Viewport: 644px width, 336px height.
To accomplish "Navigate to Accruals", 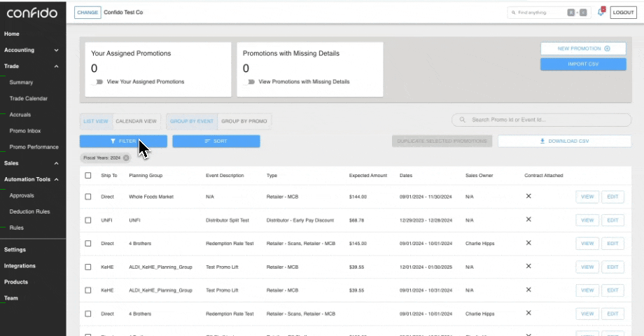I will pyautogui.click(x=20, y=115).
